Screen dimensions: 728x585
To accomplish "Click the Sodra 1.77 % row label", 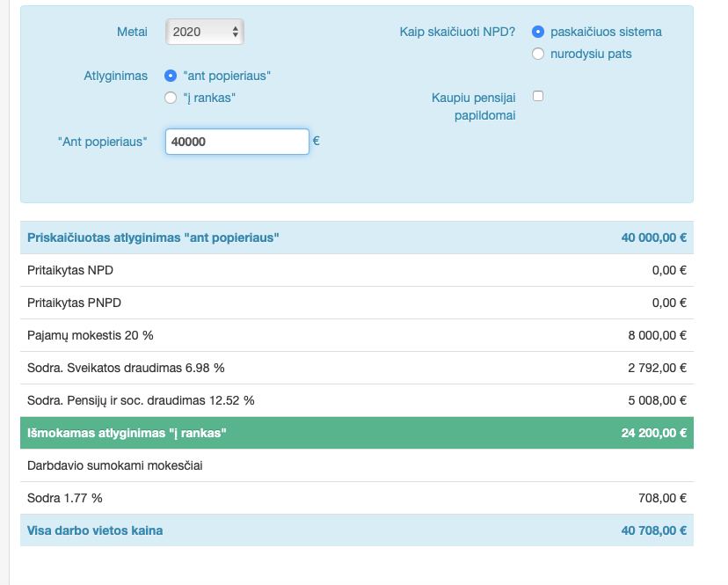I will pyautogui.click(x=64, y=498).
